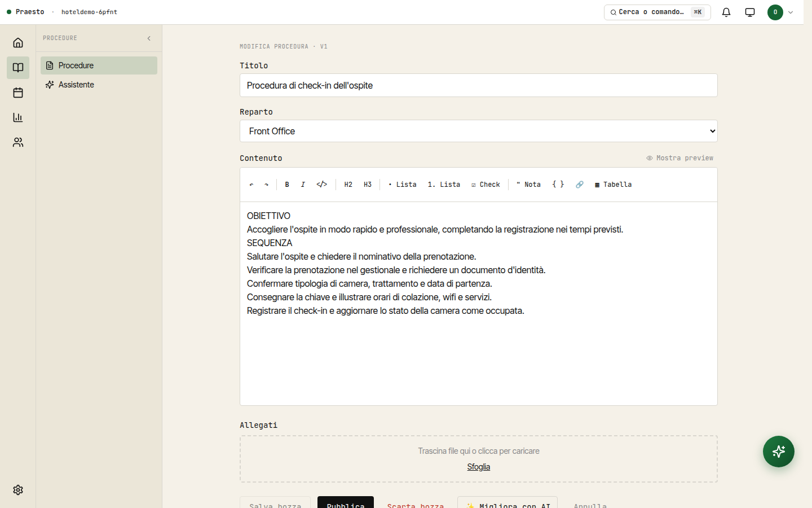812x508 pixels.
Task: Click Migliora con AI button
Action: click(x=507, y=502)
